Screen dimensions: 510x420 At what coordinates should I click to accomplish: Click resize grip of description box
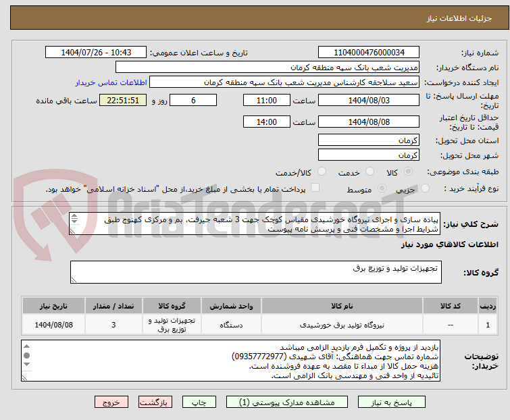72,232
